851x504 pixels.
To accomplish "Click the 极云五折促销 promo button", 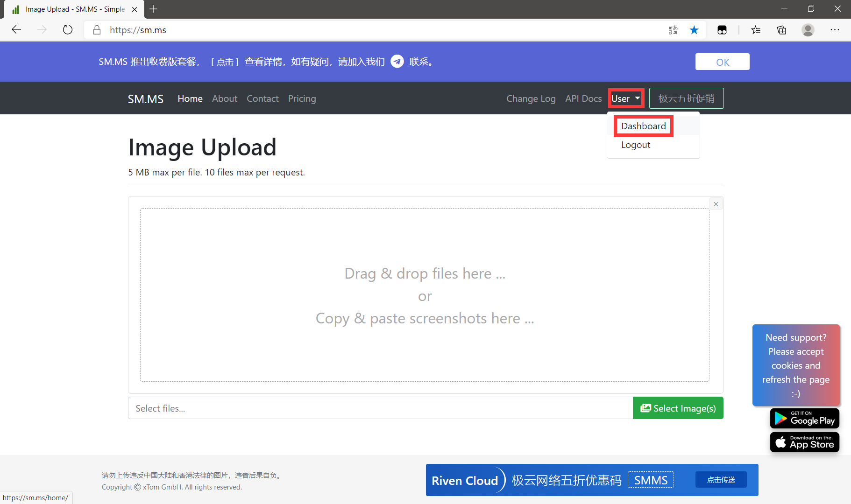I will (x=686, y=98).
